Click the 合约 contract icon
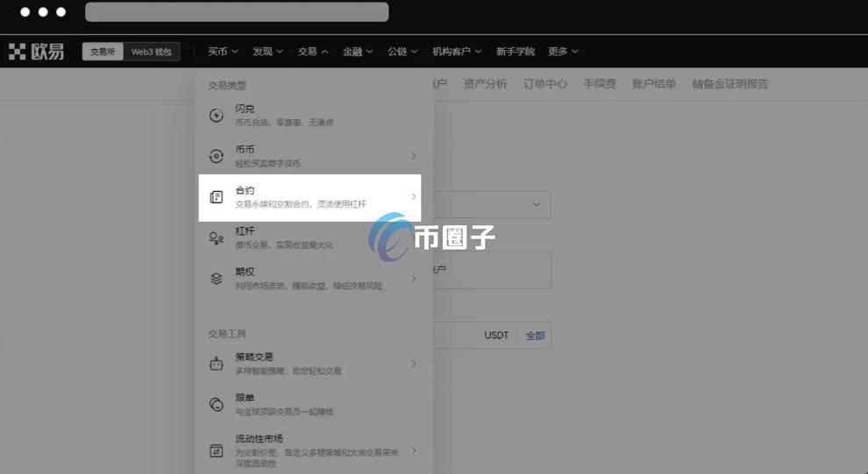 217,197
